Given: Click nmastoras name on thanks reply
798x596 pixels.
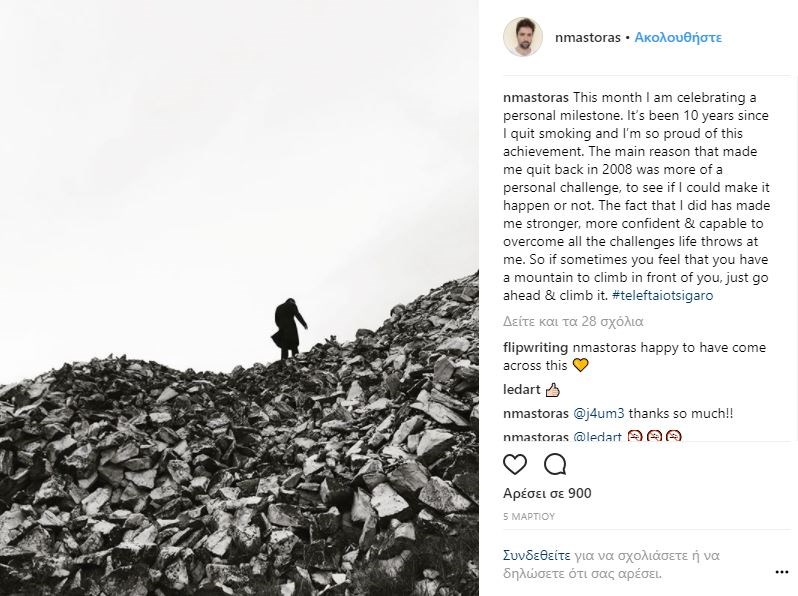Looking at the screenshot, I should coord(535,413).
